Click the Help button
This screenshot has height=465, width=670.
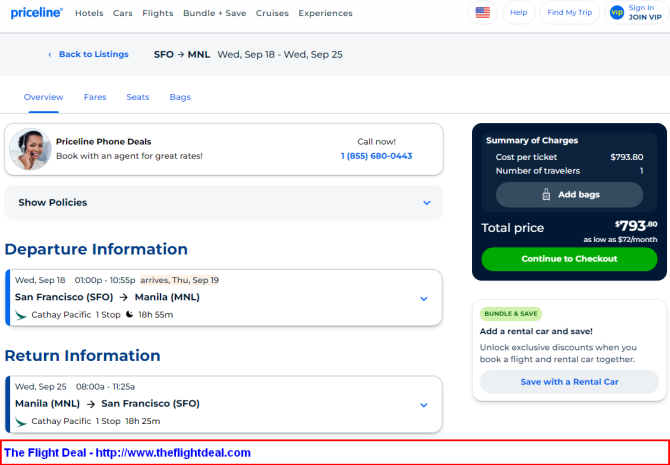518,13
